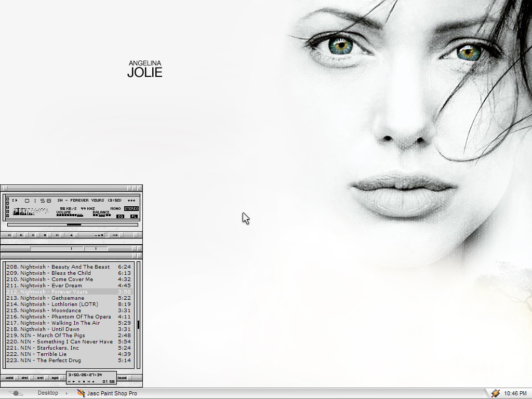Toggle repeat mode arrow button
532x399 pixels.
(118, 235)
